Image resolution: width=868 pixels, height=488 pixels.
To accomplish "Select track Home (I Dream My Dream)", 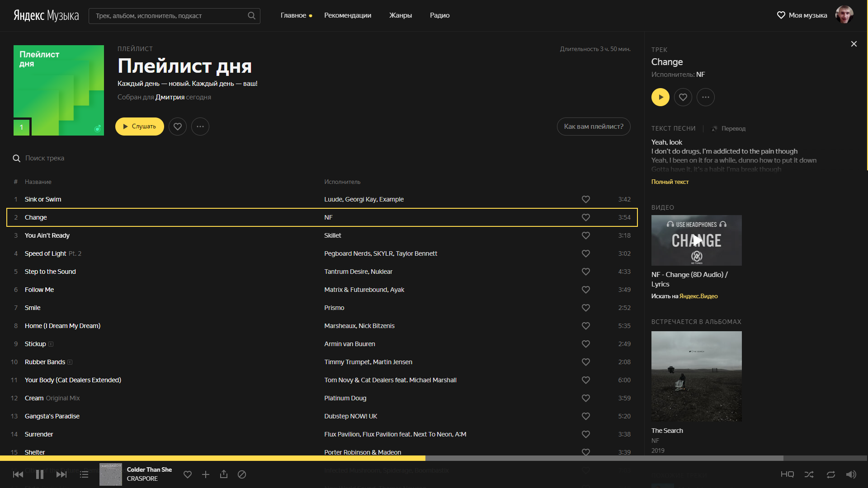I will (x=62, y=326).
